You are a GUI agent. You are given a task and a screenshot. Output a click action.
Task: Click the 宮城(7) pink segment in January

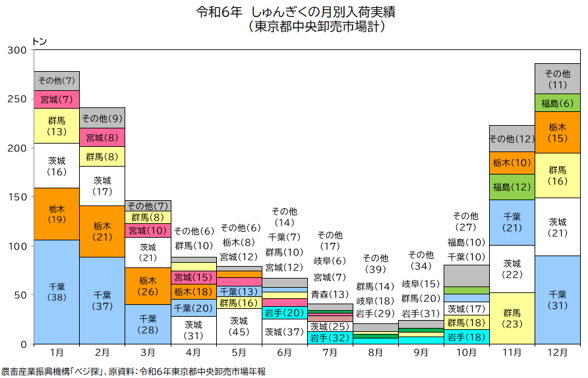point(57,99)
